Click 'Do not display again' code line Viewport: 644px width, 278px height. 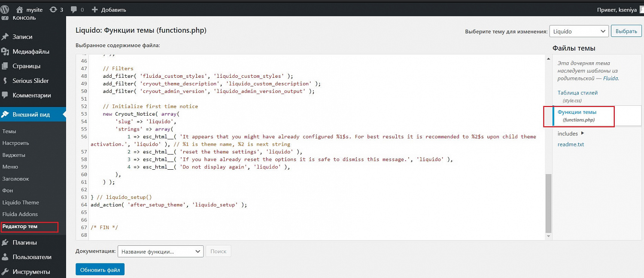coord(209,167)
